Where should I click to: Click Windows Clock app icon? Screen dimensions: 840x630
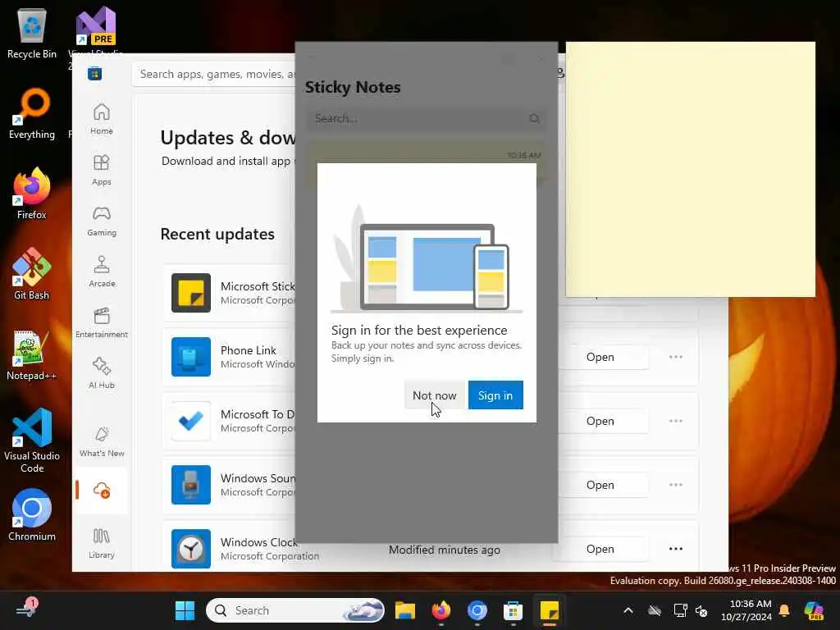pyautogui.click(x=190, y=549)
